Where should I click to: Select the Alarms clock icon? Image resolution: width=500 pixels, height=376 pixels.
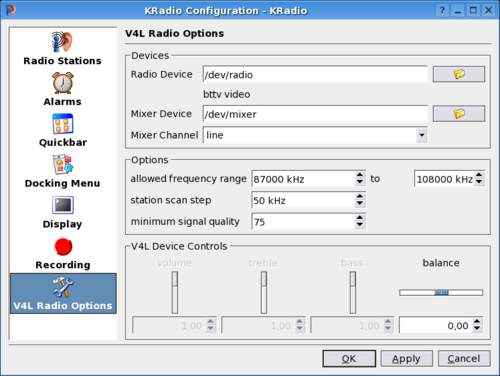click(62, 83)
